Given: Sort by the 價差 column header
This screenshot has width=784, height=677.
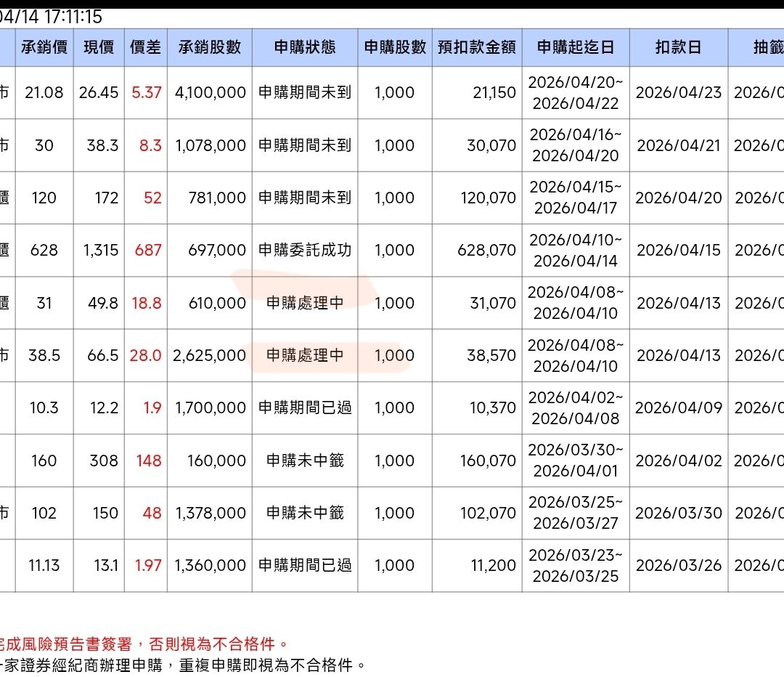Looking at the screenshot, I should [x=146, y=47].
